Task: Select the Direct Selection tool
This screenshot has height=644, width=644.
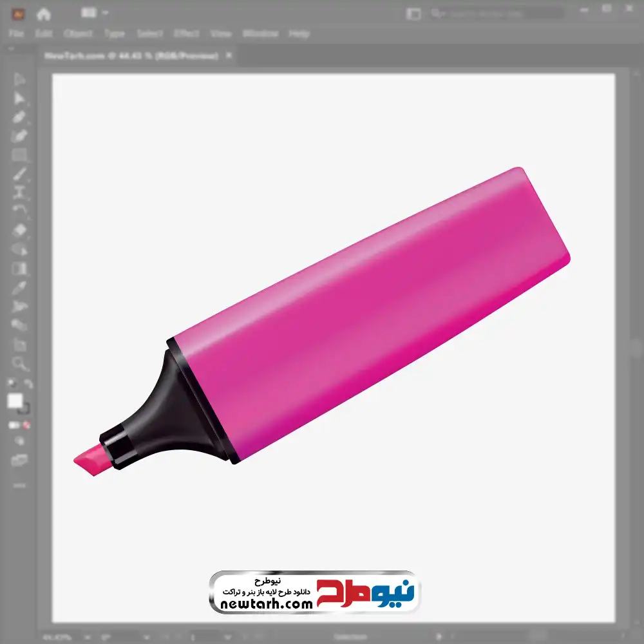Action: 19,99
